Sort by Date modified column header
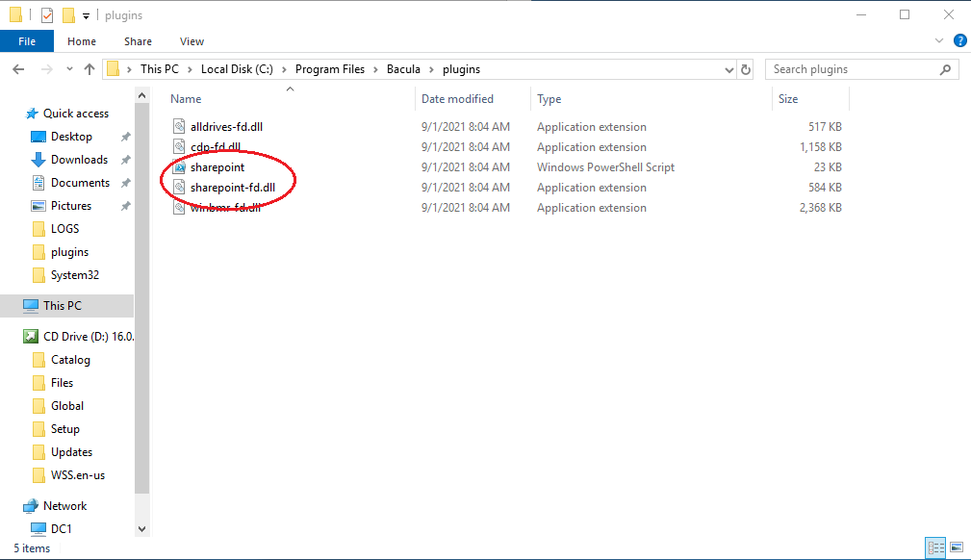Viewport: 971px width, 560px height. tap(457, 99)
